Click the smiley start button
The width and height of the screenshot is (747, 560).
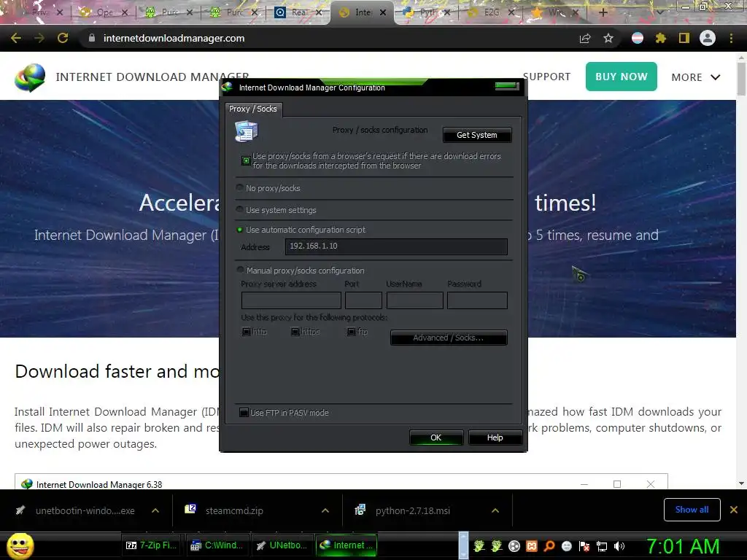tap(20, 546)
